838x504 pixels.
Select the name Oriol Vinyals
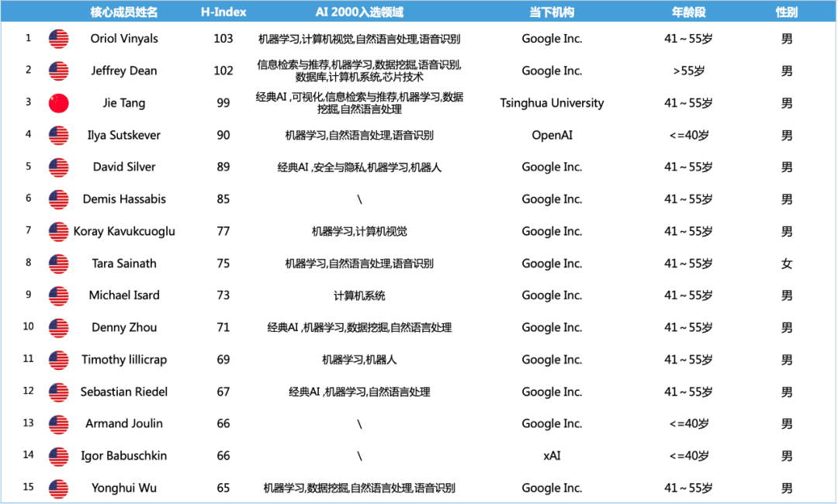[124, 39]
